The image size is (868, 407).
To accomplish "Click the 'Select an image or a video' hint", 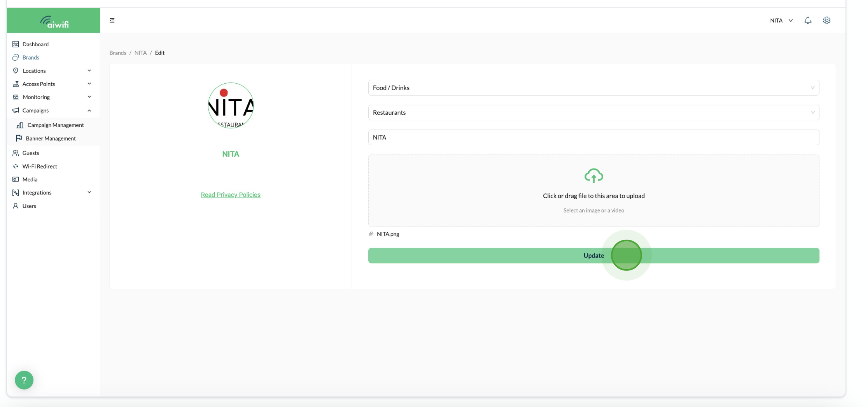I will pyautogui.click(x=593, y=210).
